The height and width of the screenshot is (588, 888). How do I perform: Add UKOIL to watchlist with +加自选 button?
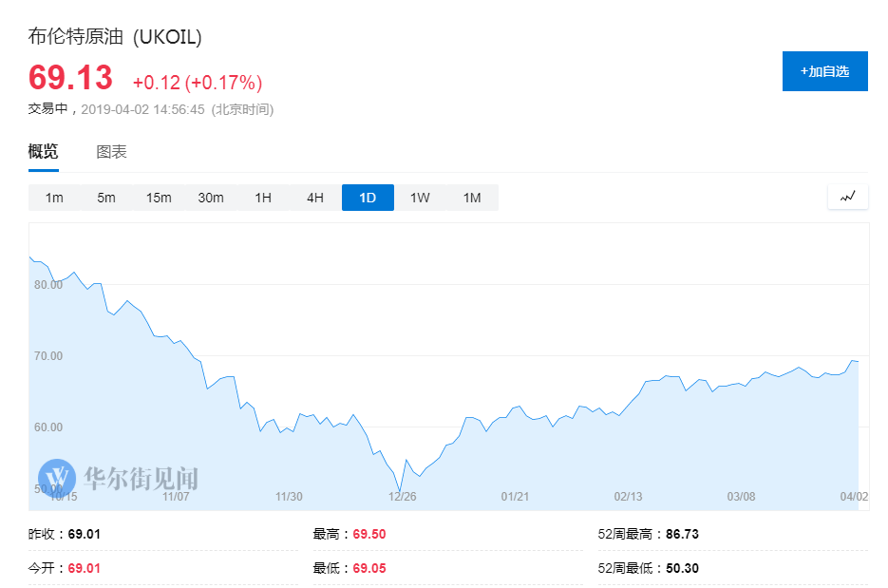point(824,71)
